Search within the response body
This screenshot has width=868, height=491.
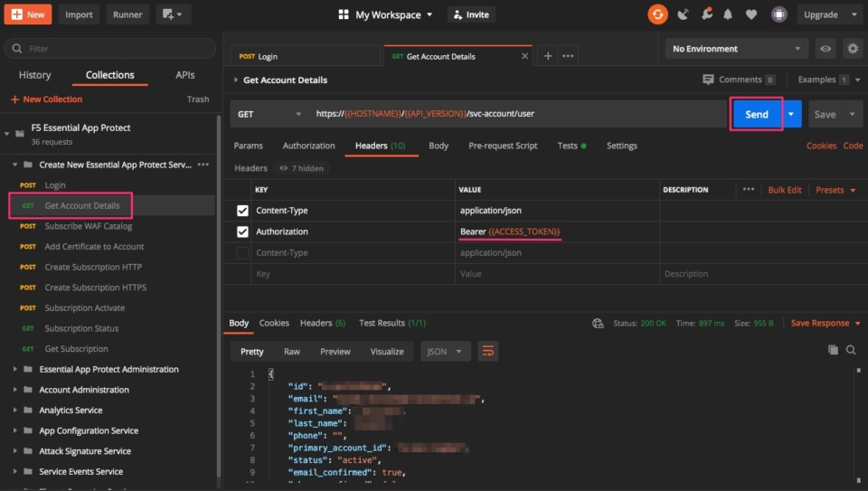[851, 350]
